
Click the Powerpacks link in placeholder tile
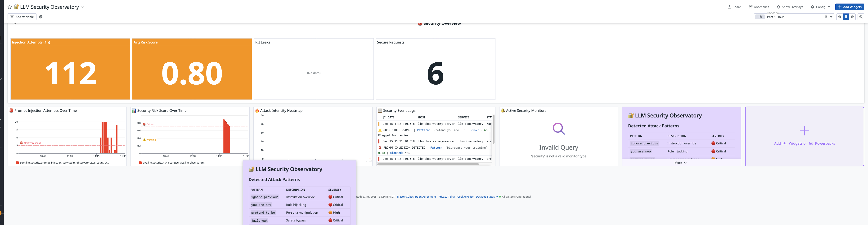822,144
